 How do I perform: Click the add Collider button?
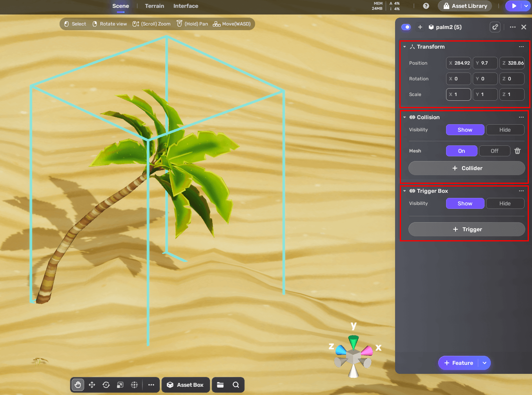pyautogui.click(x=466, y=168)
